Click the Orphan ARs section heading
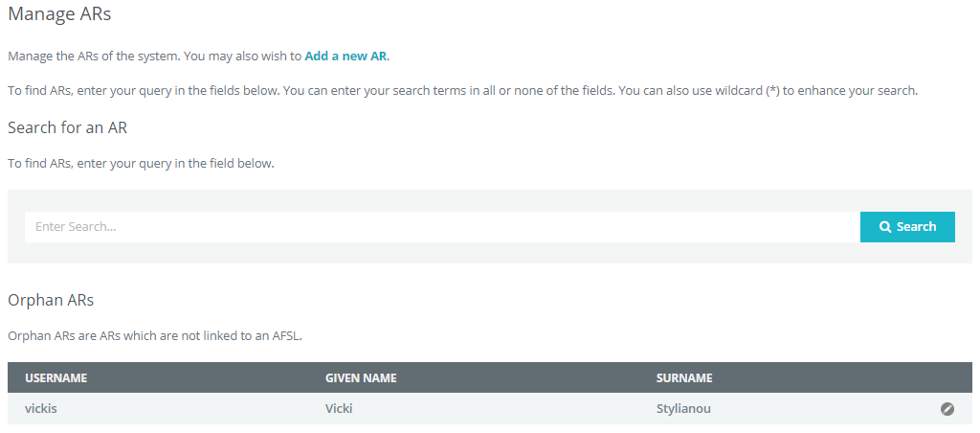This screenshot has width=980, height=433. tap(51, 300)
